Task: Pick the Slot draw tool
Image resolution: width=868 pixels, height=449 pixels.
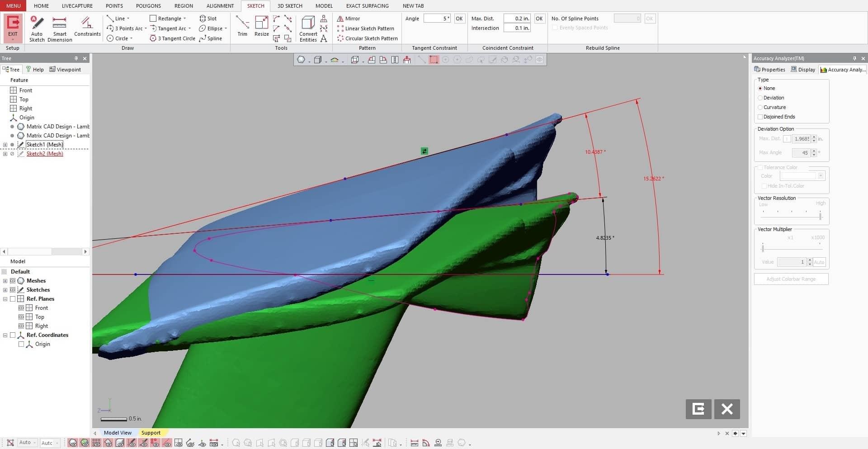Action: click(x=208, y=19)
